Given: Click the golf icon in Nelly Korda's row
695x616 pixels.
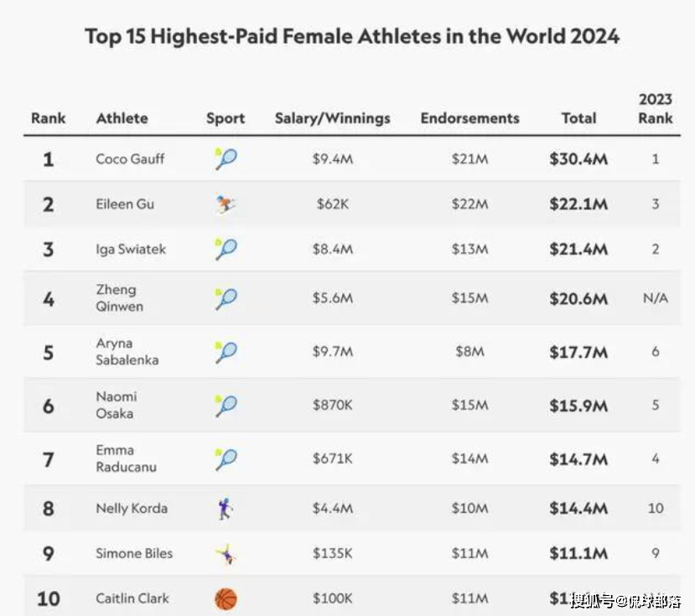Looking at the screenshot, I should [x=225, y=508].
